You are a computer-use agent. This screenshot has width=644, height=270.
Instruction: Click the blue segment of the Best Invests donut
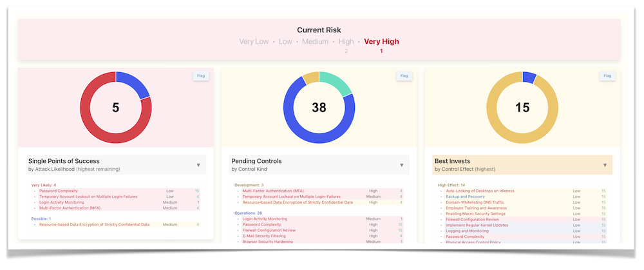tap(529, 77)
